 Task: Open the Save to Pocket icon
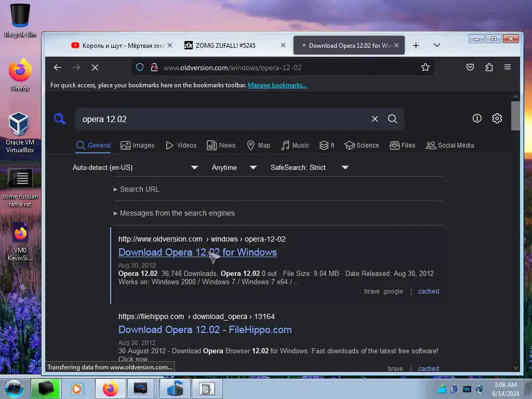coord(470,67)
